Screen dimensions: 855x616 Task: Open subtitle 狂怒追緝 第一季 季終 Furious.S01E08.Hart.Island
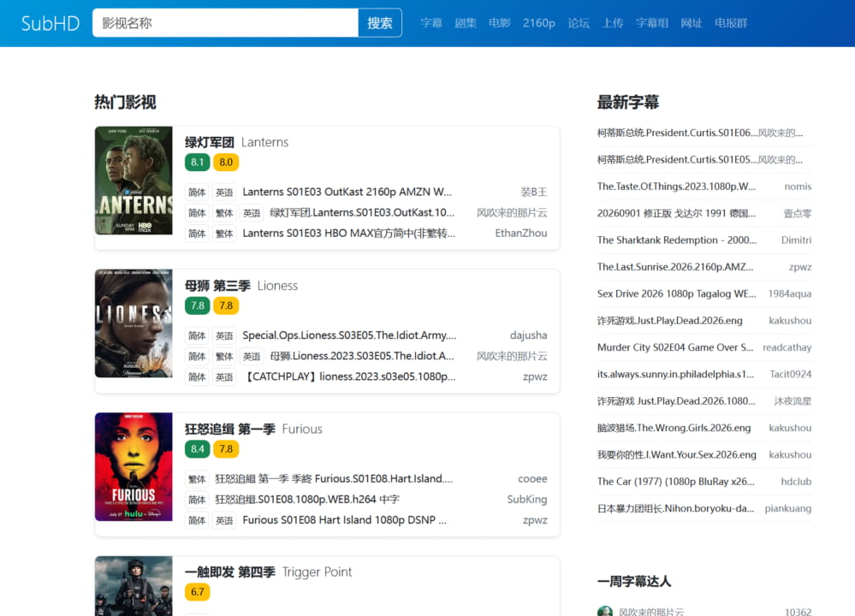coord(334,478)
